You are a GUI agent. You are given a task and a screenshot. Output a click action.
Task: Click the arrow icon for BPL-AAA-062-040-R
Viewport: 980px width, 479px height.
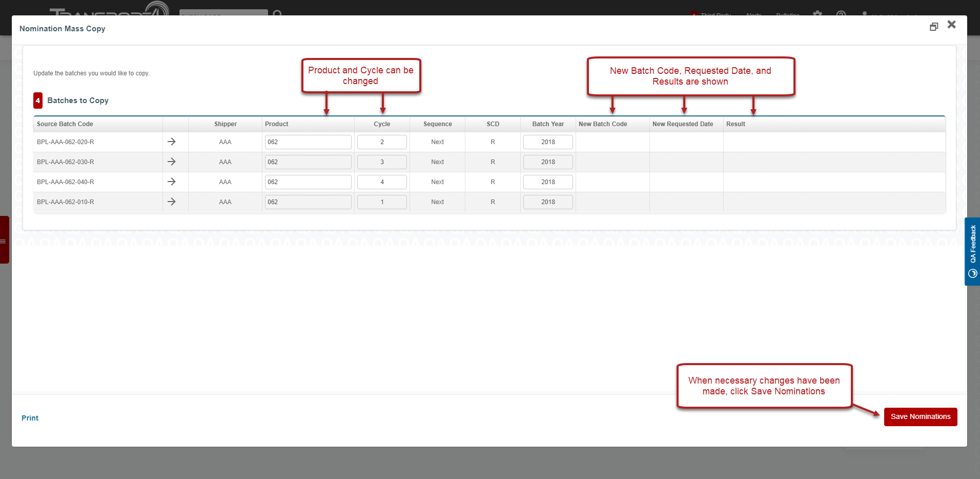click(172, 182)
